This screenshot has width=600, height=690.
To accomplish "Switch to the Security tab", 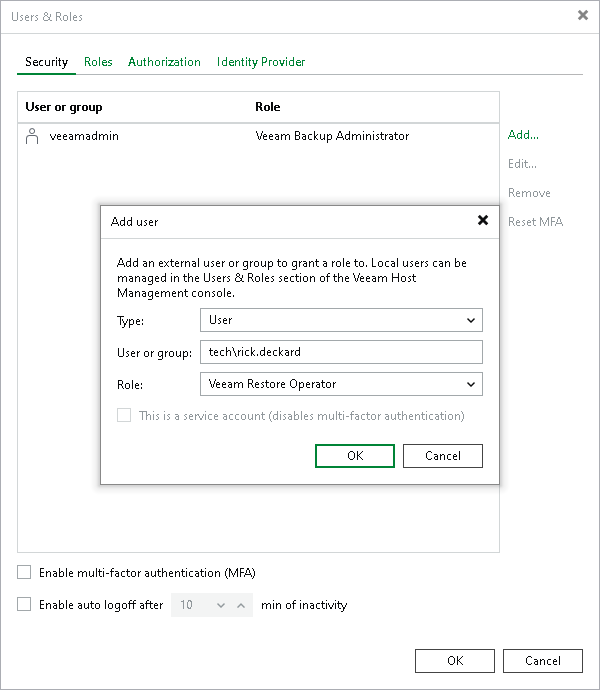I will [46, 62].
